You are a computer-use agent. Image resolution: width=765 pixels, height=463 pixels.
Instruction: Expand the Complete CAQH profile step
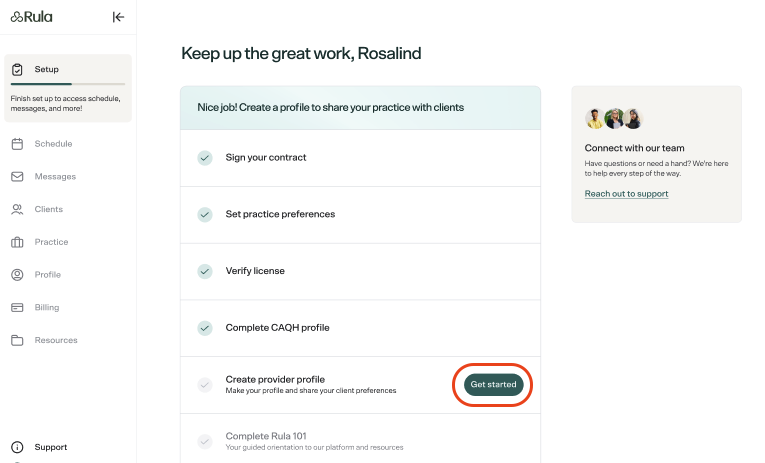[360, 328]
